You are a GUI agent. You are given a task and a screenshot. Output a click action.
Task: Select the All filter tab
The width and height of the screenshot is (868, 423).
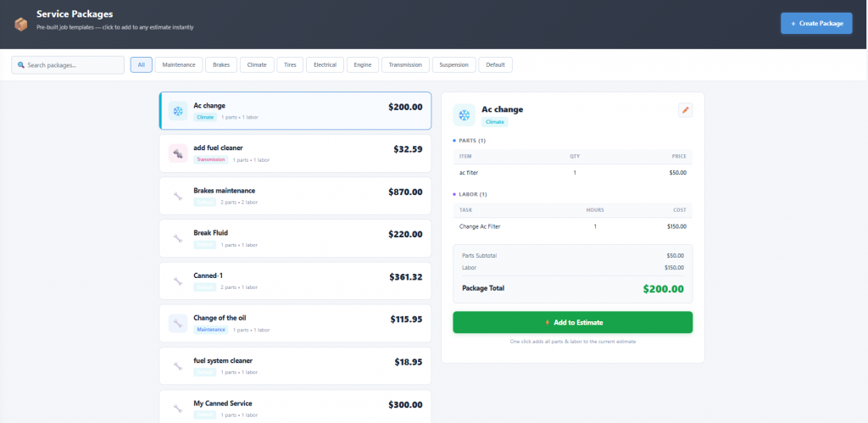coord(142,64)
